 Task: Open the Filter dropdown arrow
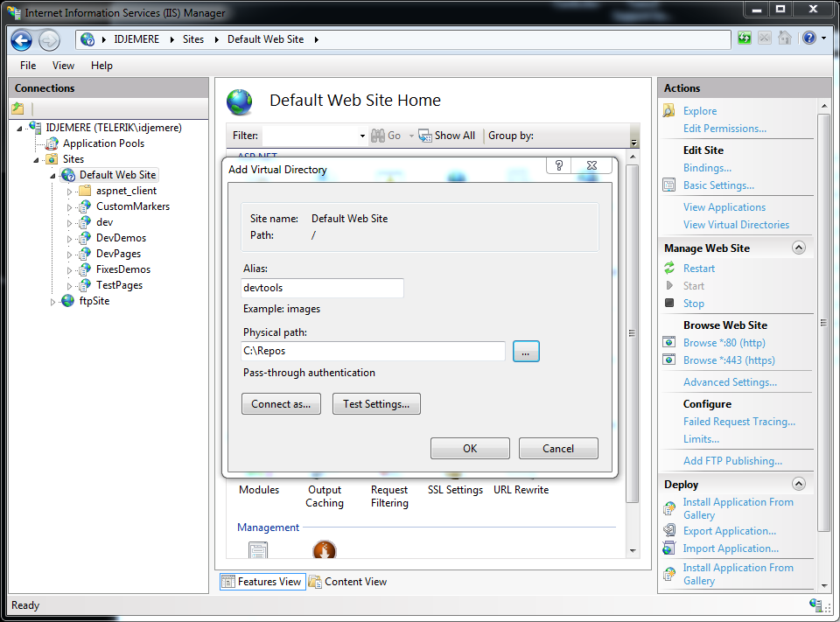(x=362, y=136)
